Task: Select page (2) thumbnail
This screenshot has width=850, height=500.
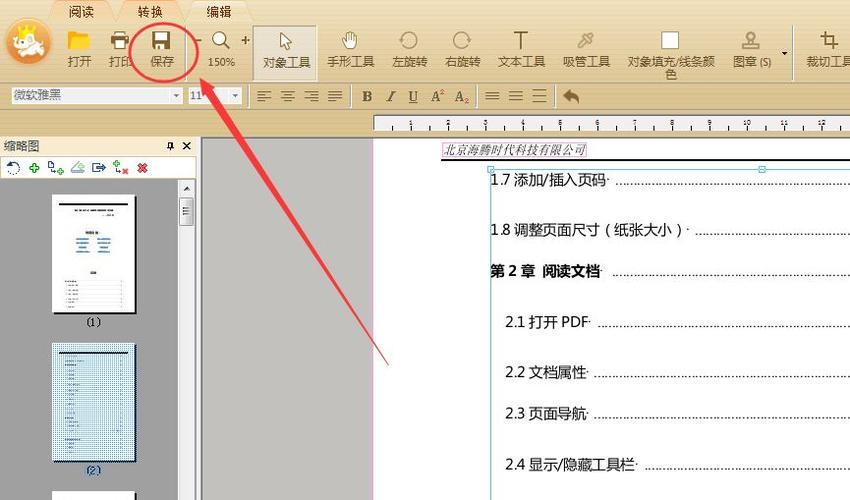Action: click(x=94, y=402)
